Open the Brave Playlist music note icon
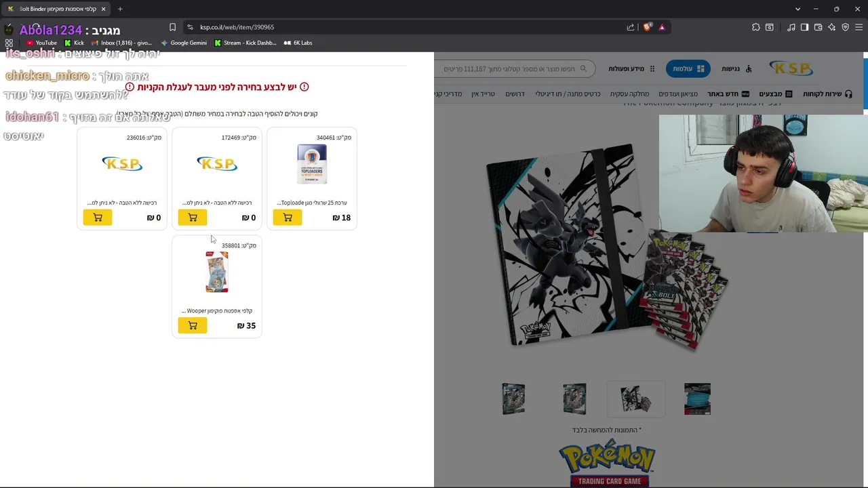Screen dimensions: 868x488 (x=791, y=27)
